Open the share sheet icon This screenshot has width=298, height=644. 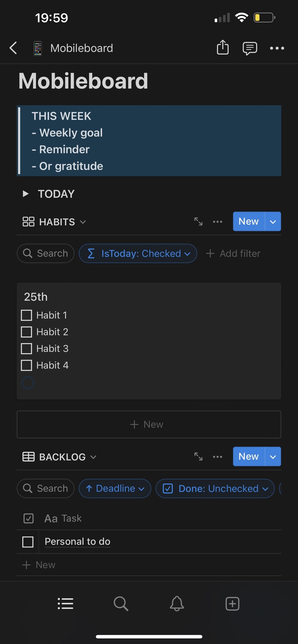pos(223,48)
